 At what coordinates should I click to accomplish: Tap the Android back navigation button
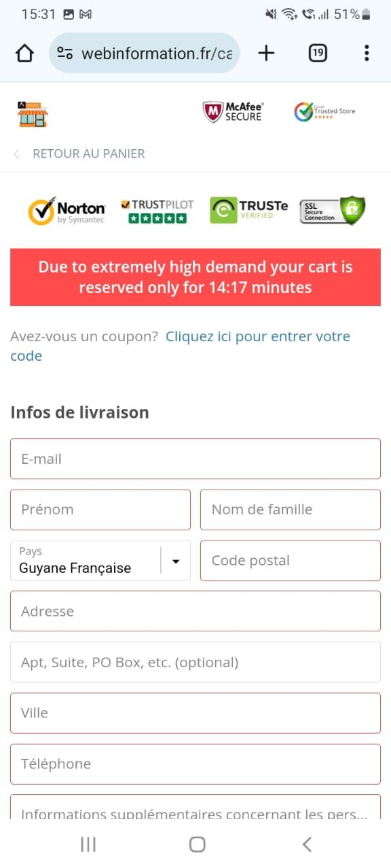[x=307, y=844]
